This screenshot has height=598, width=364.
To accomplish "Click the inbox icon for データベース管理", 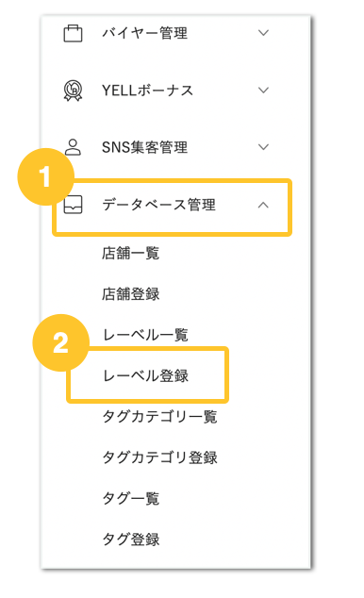I will [x=73, y=205].
